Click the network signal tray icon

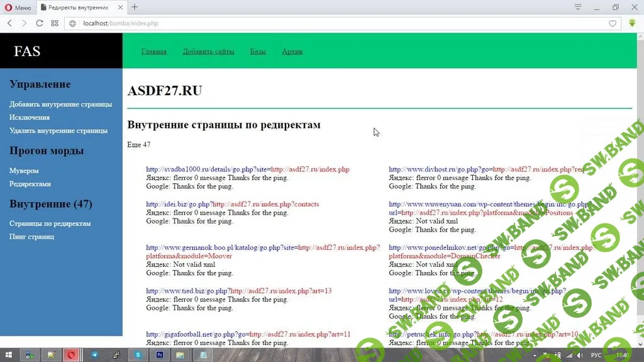coord(569,355)
